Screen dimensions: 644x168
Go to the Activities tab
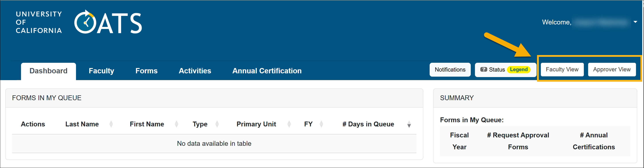point(195,71)
